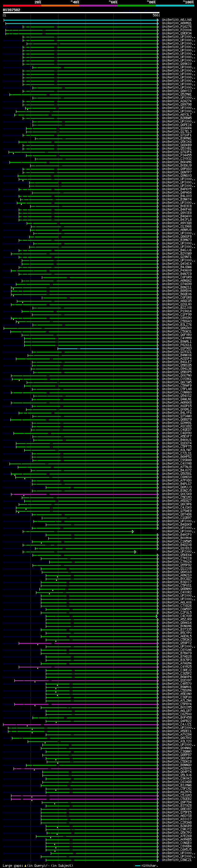This screenshot has height=868, width=197.
Task: Open hit UniRef100_A2QU01
Action: click(x=176, y=768)
